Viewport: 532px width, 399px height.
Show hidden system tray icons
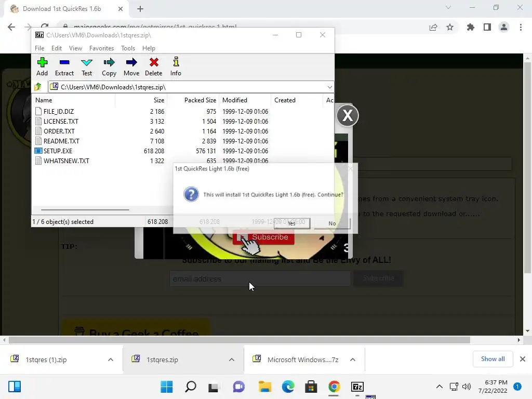point(439,387)
